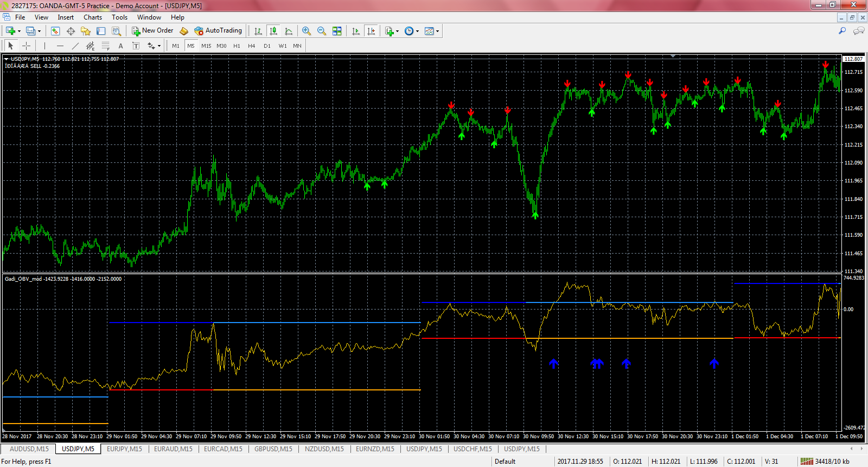Click the Default profile in status bar

point(505,462)
